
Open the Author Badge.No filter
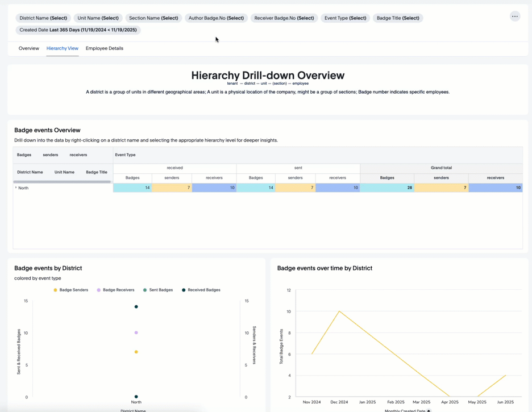[216, 18]
